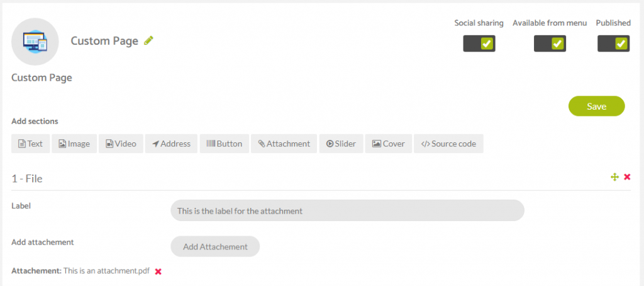Add a Cover section
The height and width of the screenshot is (286, 644).
(389, 144)
